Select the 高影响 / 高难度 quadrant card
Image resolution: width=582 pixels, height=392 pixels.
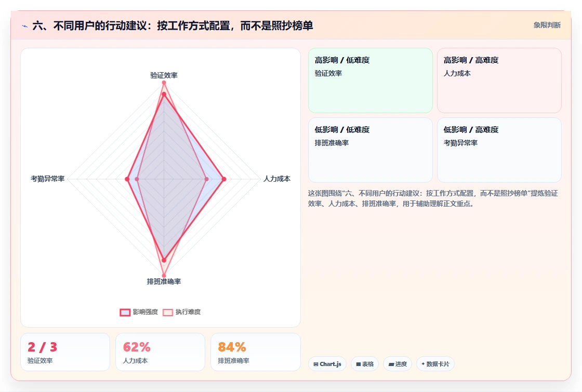499,80
